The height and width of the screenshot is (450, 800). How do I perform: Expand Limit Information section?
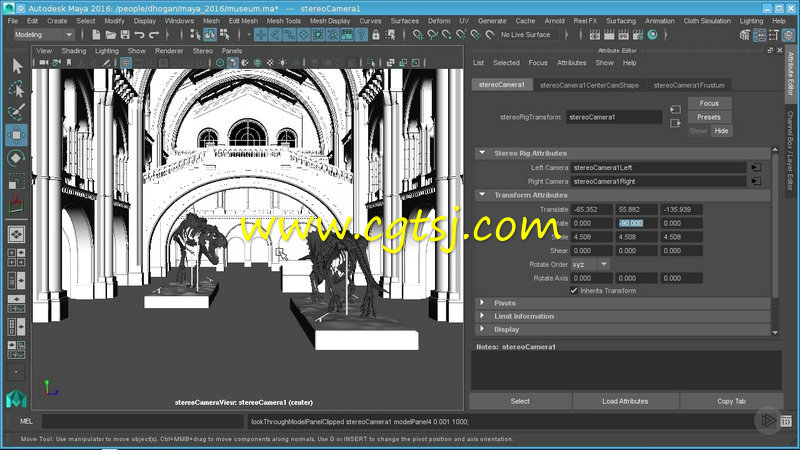click(482, 316)
